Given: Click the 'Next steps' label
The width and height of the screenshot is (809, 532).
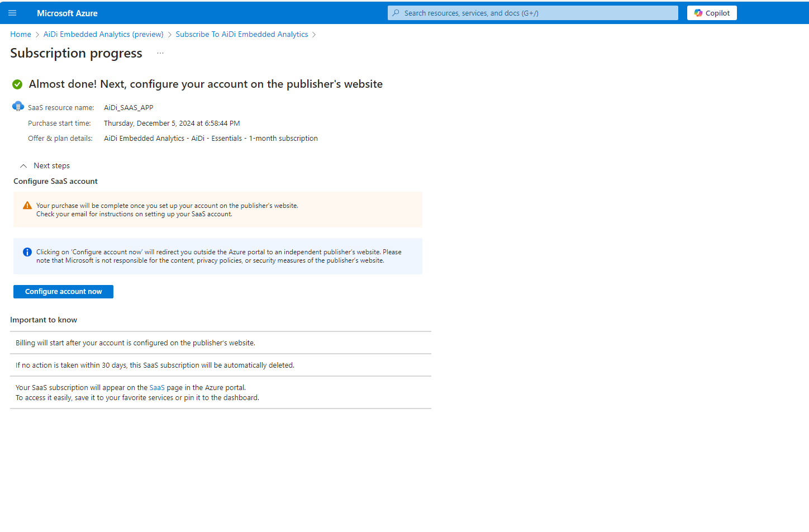Looking at the screenshot, I should pos(51,166).
